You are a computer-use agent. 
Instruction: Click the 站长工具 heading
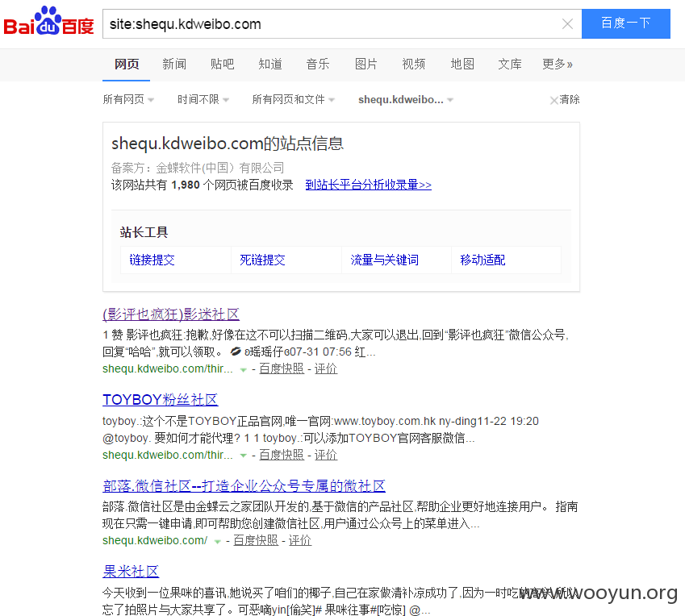click(x=144, y=232)
